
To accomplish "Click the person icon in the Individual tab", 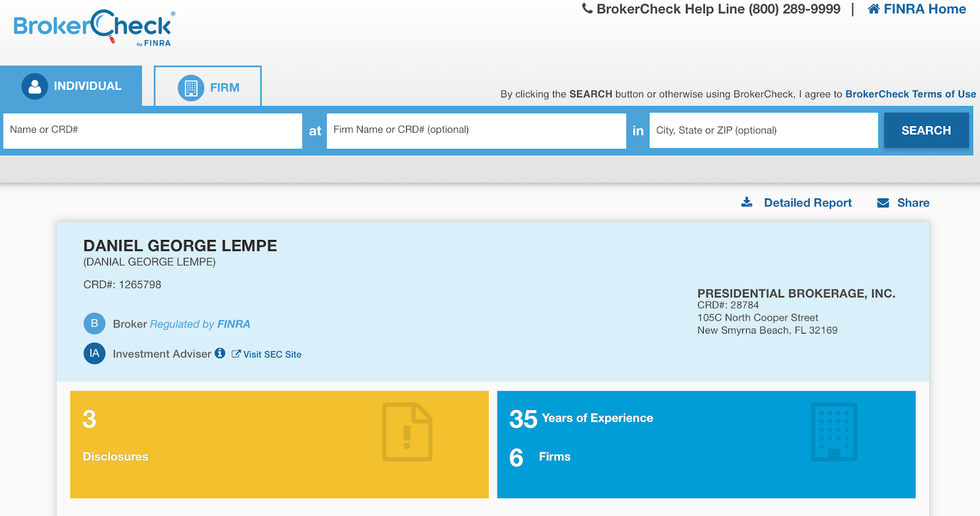I will tap(35, 86).
